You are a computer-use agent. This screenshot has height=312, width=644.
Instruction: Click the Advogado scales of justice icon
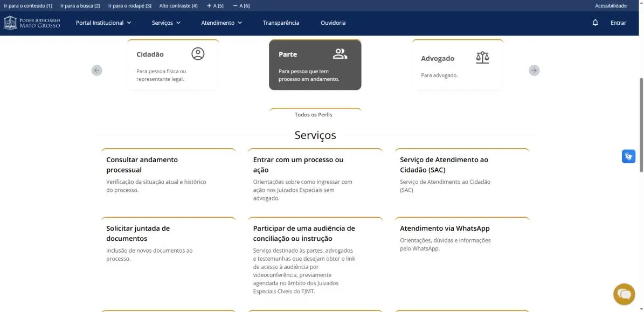tap(482, 58)
